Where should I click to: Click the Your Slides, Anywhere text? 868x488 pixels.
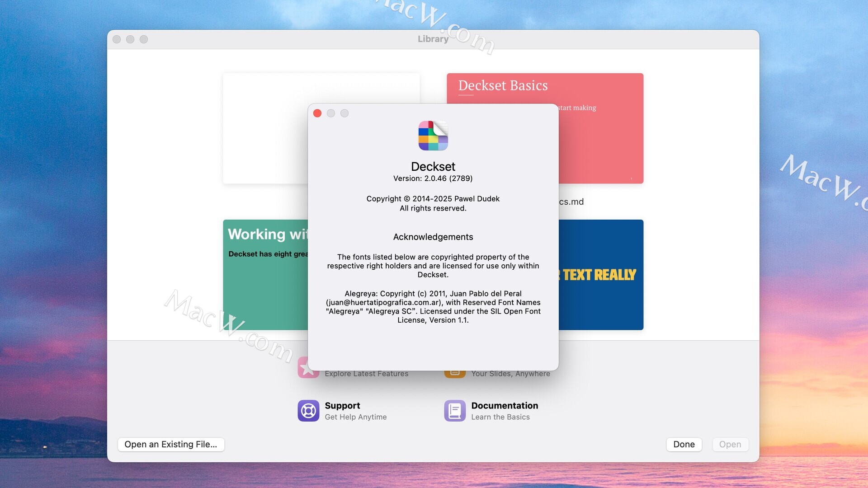click(510, 374)
